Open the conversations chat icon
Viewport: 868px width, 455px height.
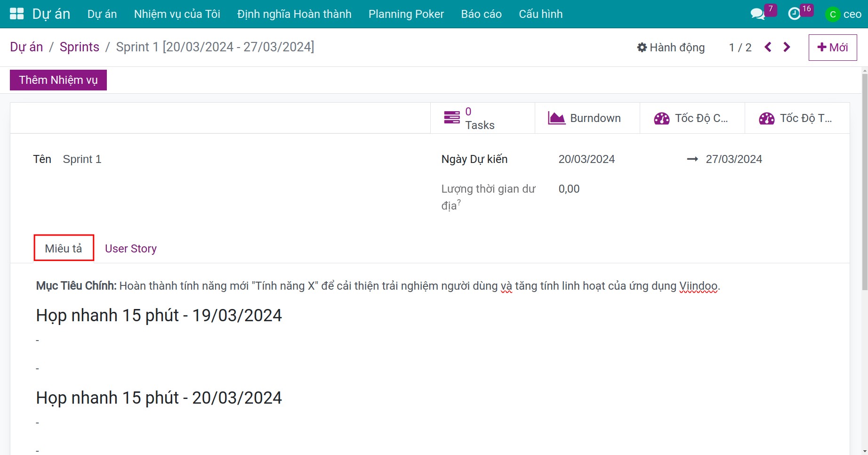pyautogui.click(x=757, y=14)
